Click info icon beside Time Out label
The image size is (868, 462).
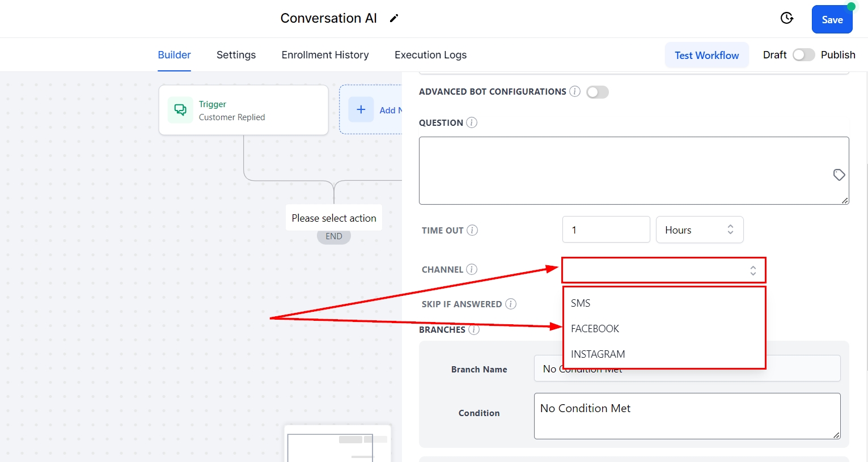[x=472, y=230]
